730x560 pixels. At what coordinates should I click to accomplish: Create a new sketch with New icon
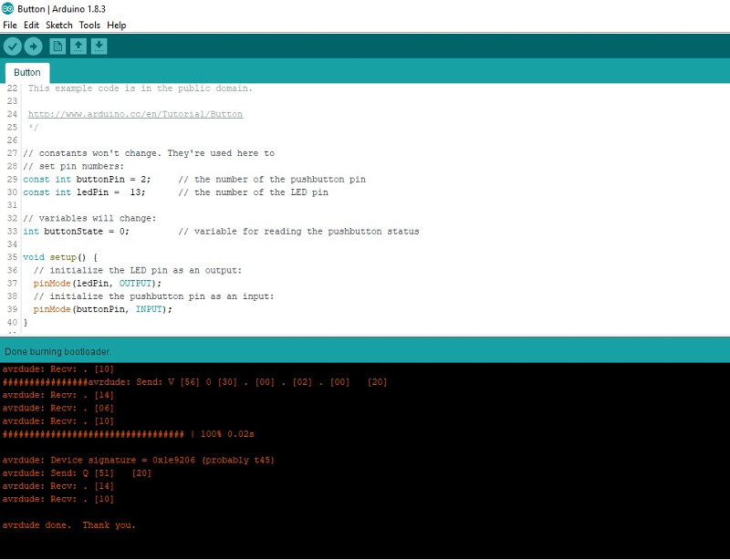pyautogui.click(x=57, y=47)
